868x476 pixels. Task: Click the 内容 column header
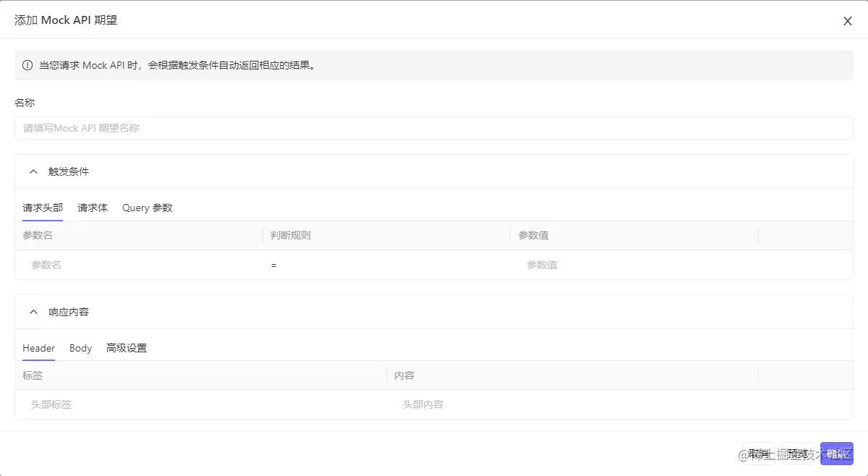404,375
